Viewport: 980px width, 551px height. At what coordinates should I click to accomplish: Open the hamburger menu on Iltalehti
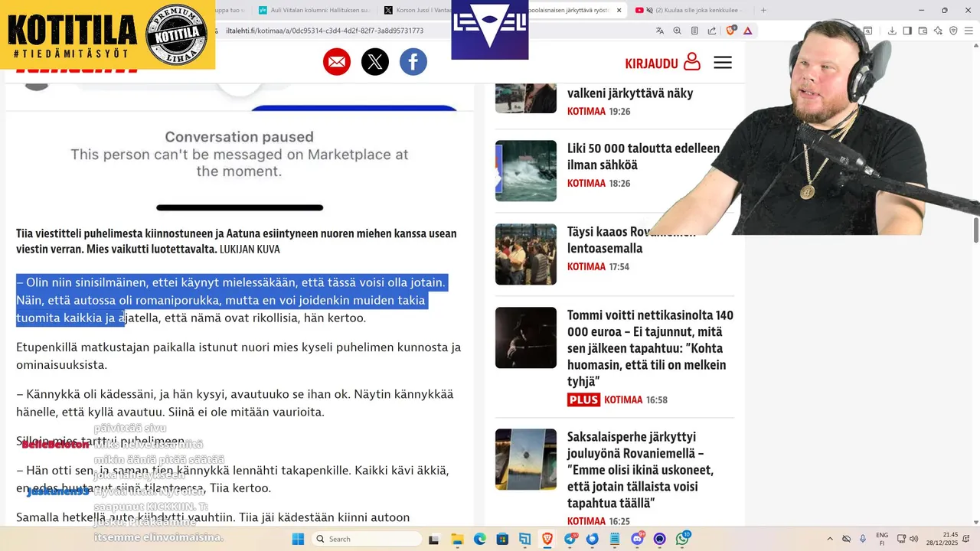click(723, 63)
